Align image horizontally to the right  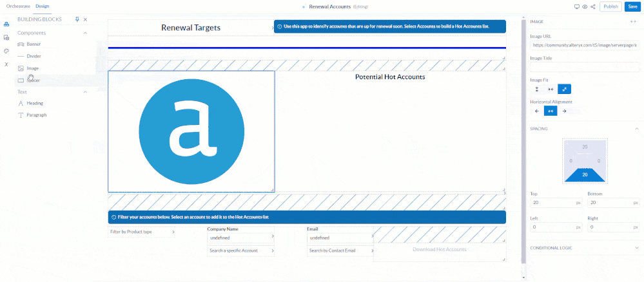(564, 111)
